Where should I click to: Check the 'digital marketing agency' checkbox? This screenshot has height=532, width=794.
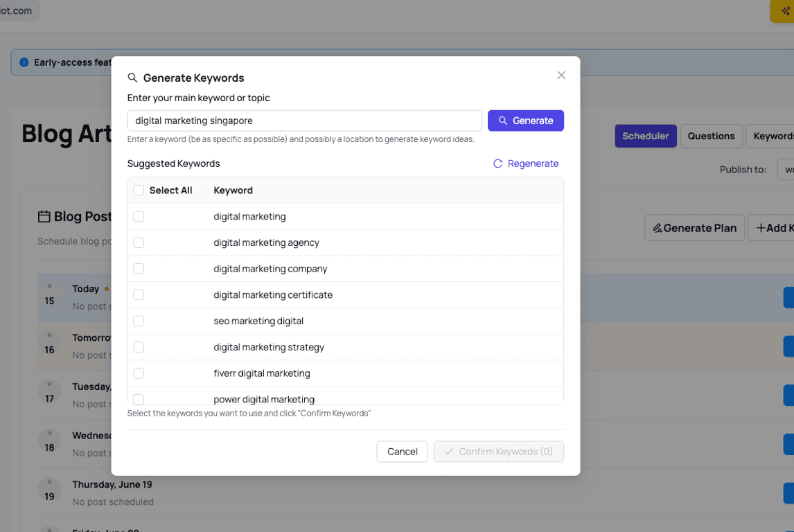click(139, 242)
